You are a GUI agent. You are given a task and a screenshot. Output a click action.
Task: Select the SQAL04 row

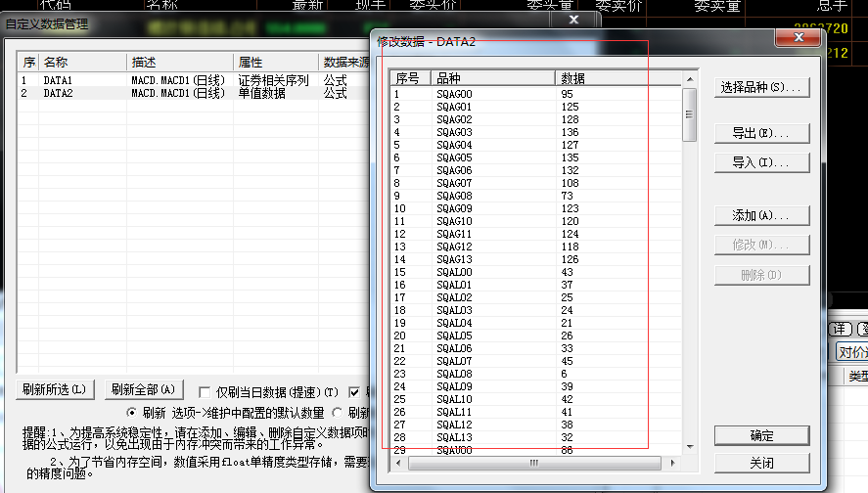(536, 323)
